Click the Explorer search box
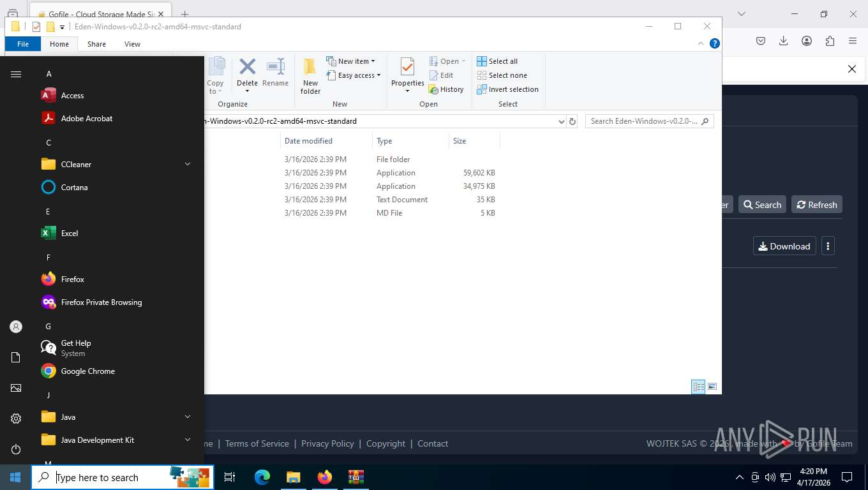Viewport: 868px width, 490px height. (649, 121)
